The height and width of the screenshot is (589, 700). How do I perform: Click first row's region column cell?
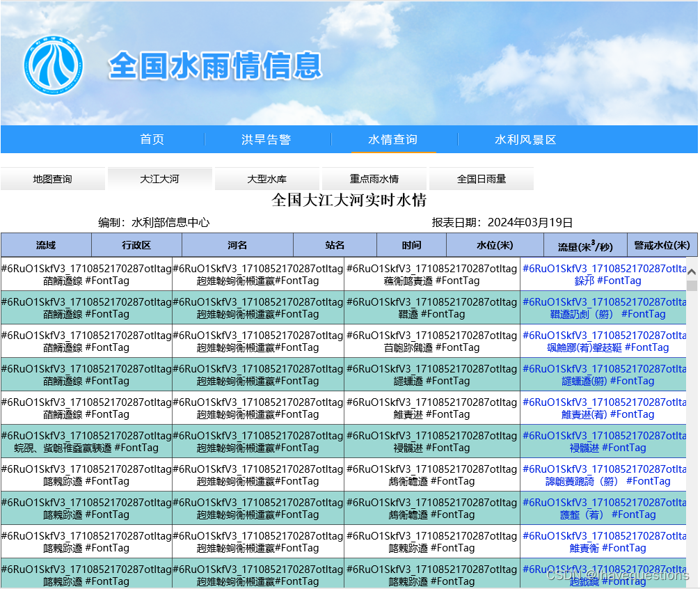click(258, 274)
